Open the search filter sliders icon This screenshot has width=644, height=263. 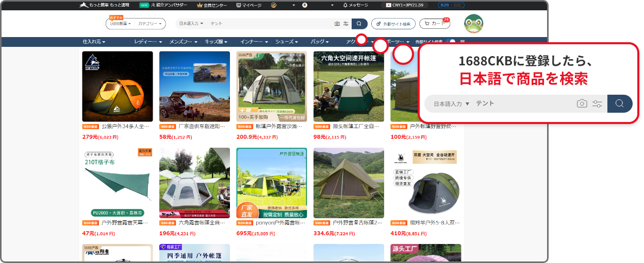click(345, 24)
